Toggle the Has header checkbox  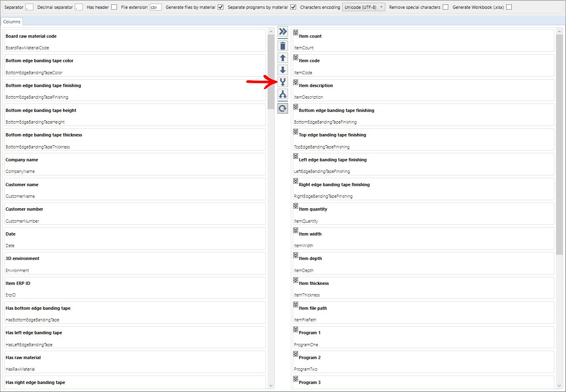[x=114, y=7]
